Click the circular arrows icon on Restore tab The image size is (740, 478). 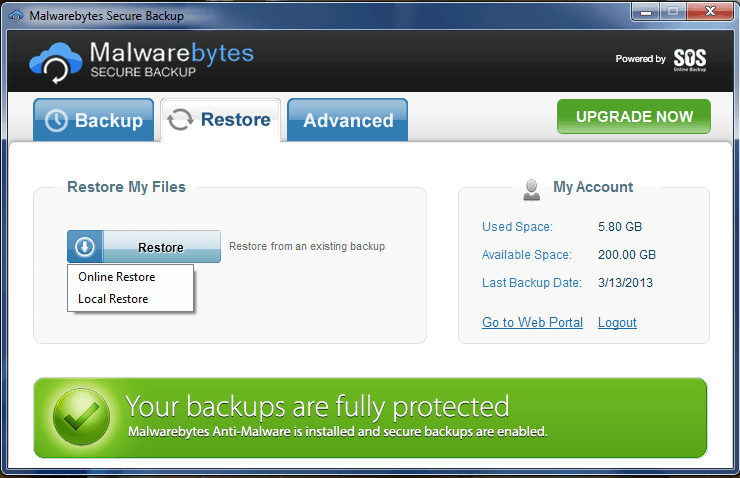pos(180,119)
